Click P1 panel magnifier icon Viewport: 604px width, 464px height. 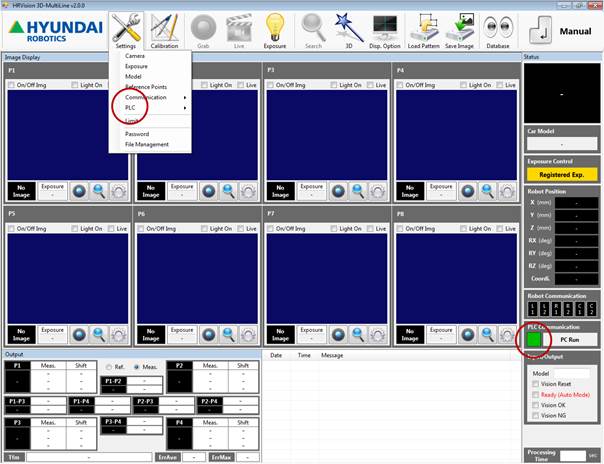pyautogui.click(x=99, y=191)
